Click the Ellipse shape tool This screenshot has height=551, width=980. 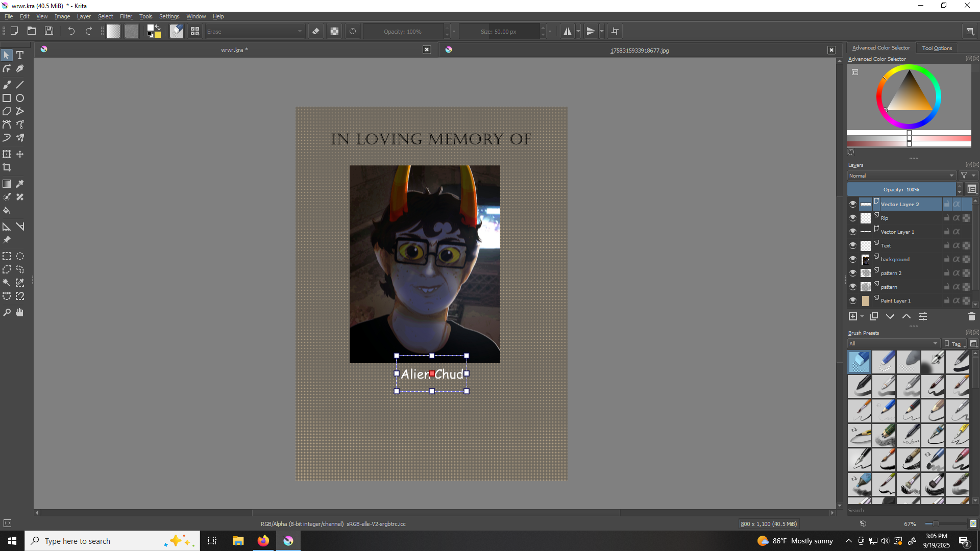(20, 98)
